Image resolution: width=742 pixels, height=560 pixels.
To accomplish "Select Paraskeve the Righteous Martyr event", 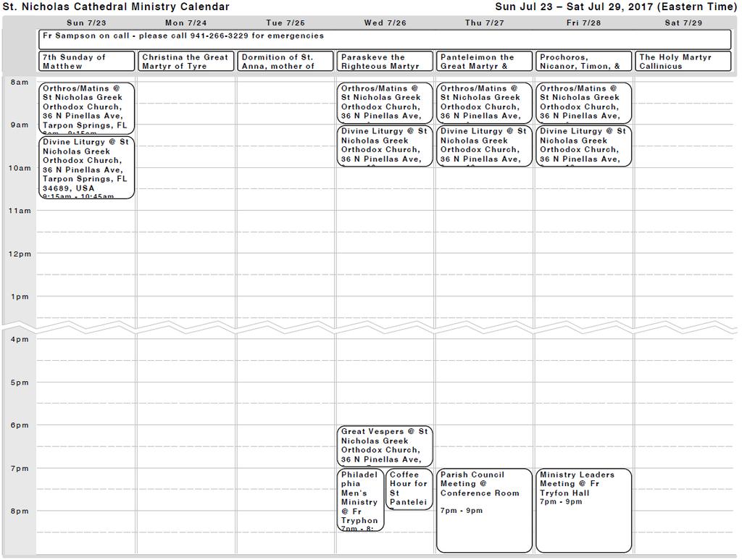I will pos(385,62).
